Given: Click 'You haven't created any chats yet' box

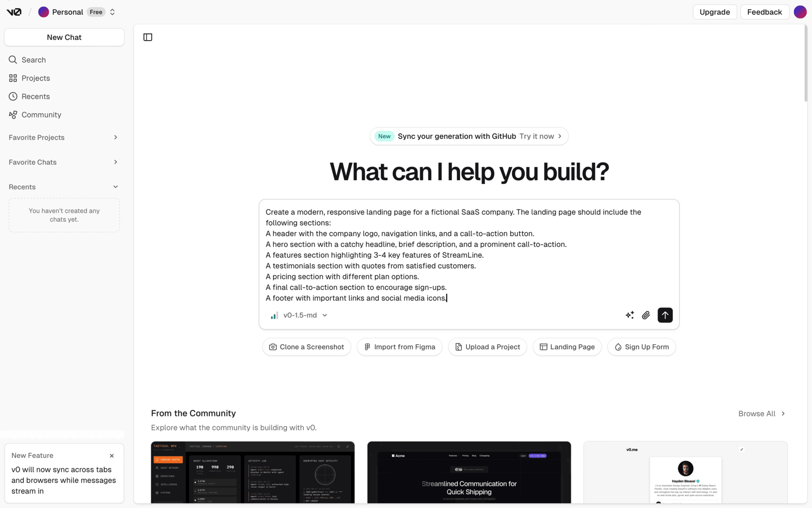Looking at the screenshot, I should click(x=64, y=215).
